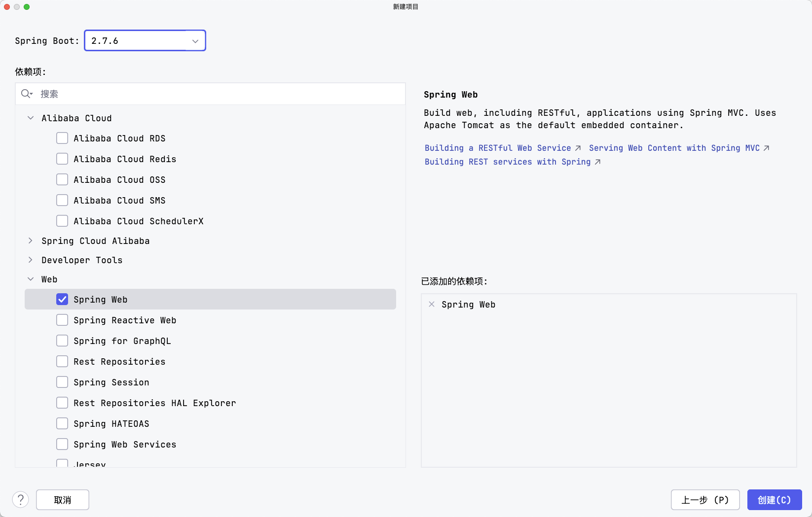Expand the Developer Tools group

coord(31,260)
